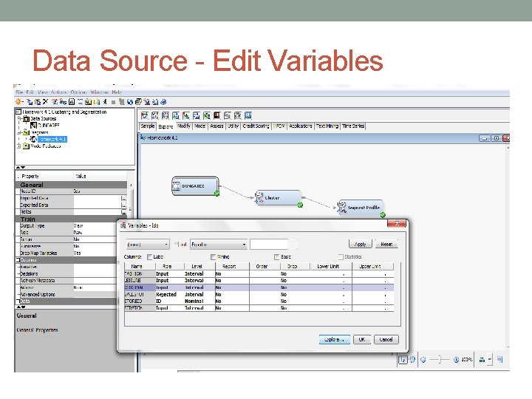Image resolution: width=532 pixels, height=399 pixels.
Task: Open ellipsis button for Exported Data property
Action: coord(124,205)
